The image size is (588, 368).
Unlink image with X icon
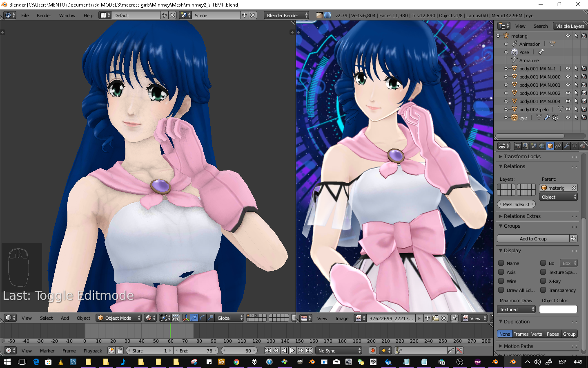(444, 318)
